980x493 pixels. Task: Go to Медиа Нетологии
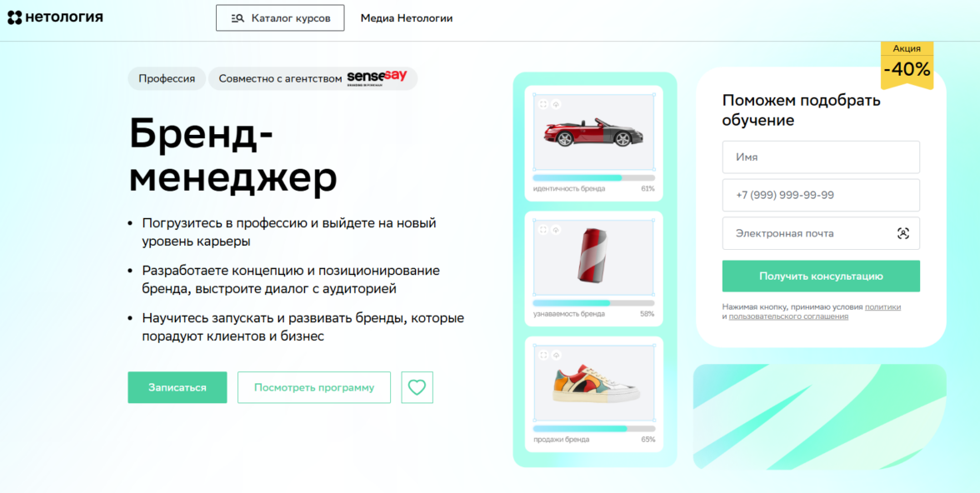(x=407, y=18)
